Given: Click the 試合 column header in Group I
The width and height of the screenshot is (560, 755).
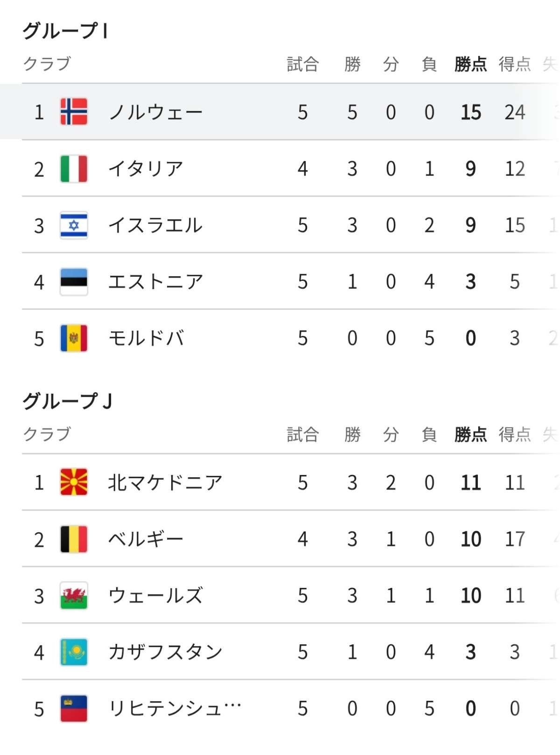Looking at the screenshot, I should click(302, 64).
